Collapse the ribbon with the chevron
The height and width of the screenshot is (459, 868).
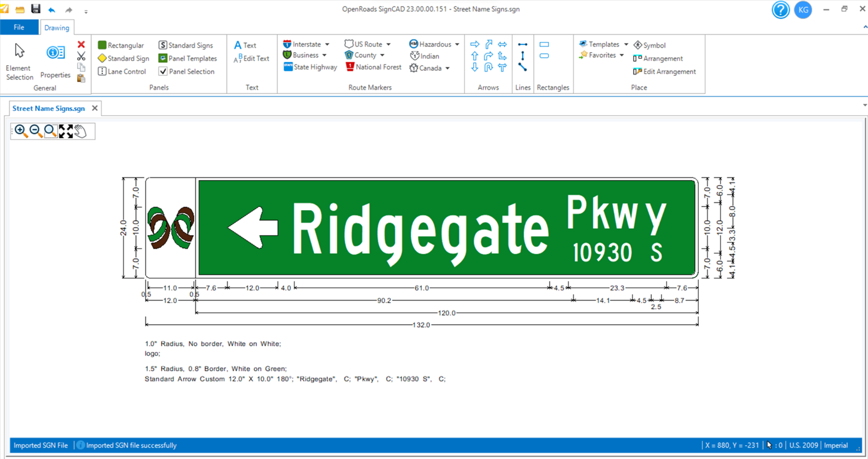tap(865, 28)
